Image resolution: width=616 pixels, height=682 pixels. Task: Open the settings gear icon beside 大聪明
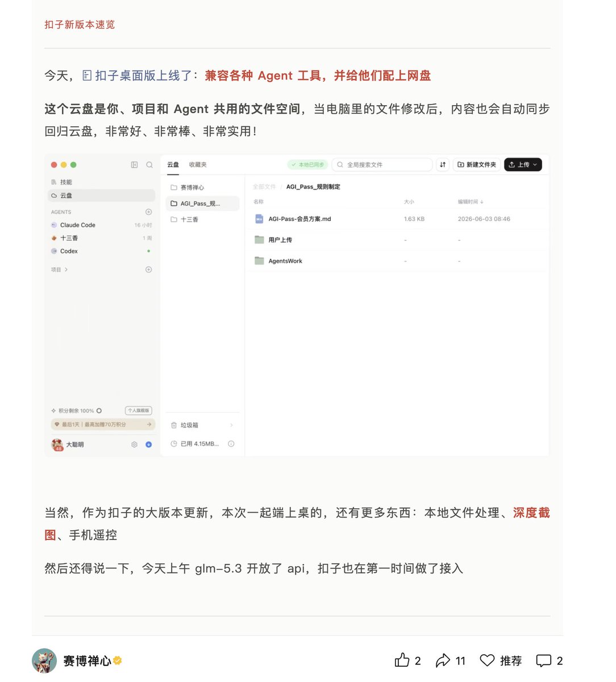tap(134, 444)
